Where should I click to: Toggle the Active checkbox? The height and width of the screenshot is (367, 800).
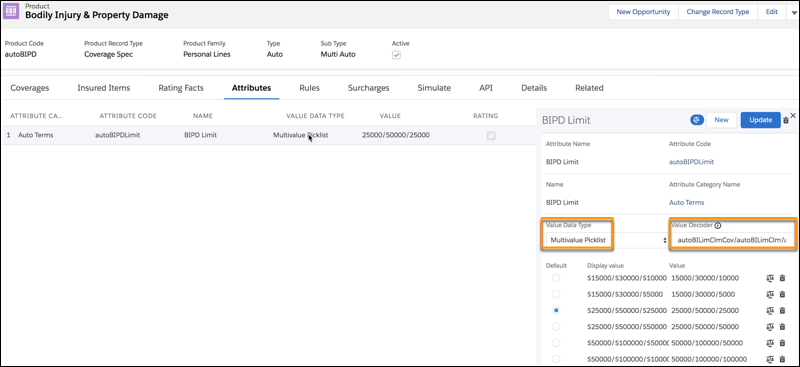[x=396, y=55]
